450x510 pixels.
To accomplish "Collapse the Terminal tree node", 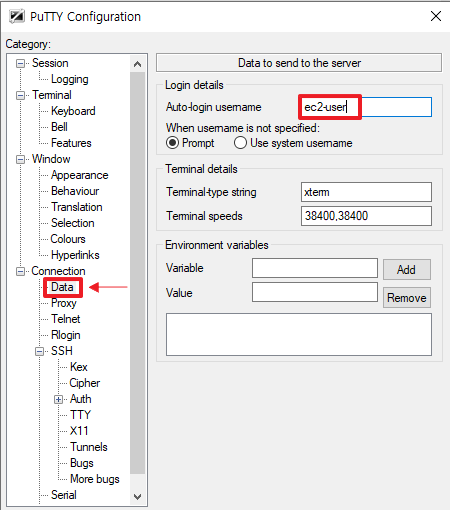I will coord(21,95).
